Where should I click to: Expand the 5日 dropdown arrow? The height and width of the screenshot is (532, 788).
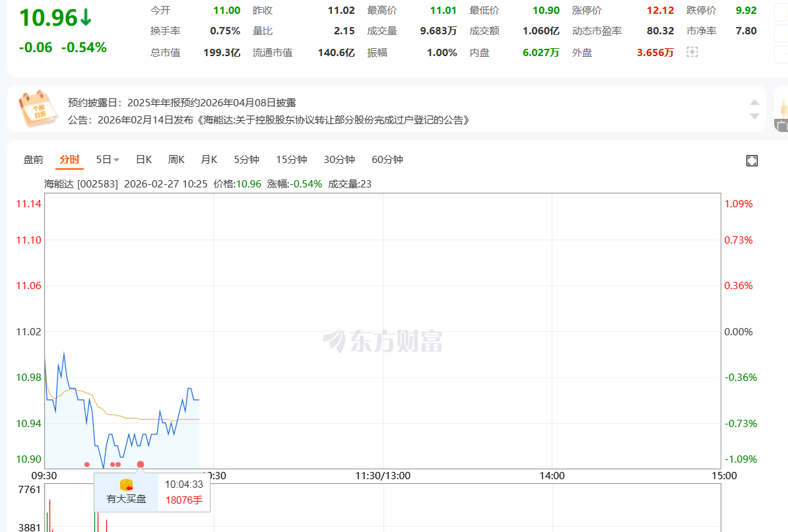117,160
